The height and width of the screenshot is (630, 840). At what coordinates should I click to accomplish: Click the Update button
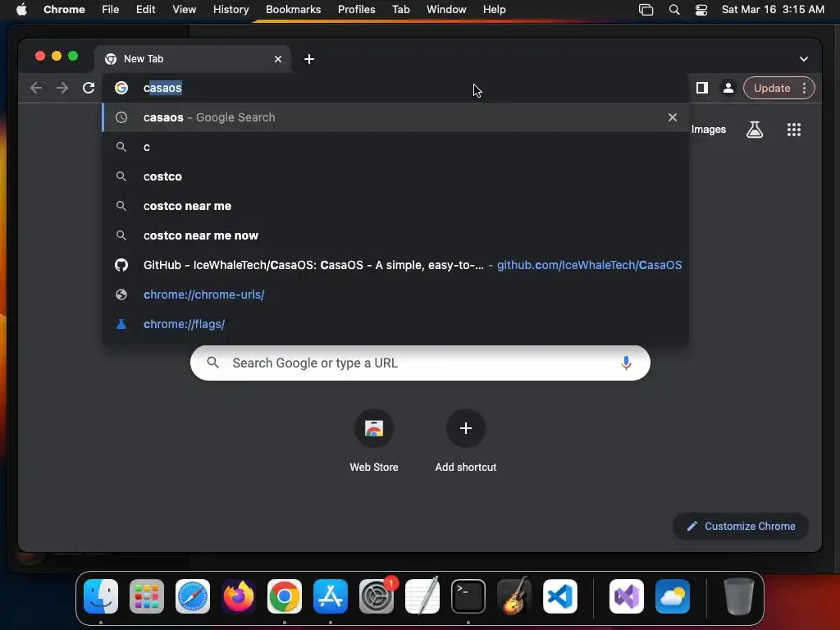772,88
